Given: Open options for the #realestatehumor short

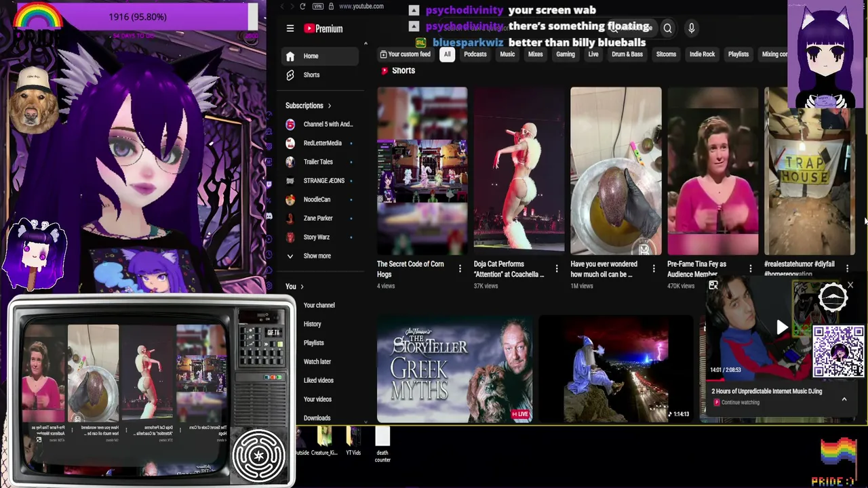Looking at the screenshot, I should tap(848, 269).
